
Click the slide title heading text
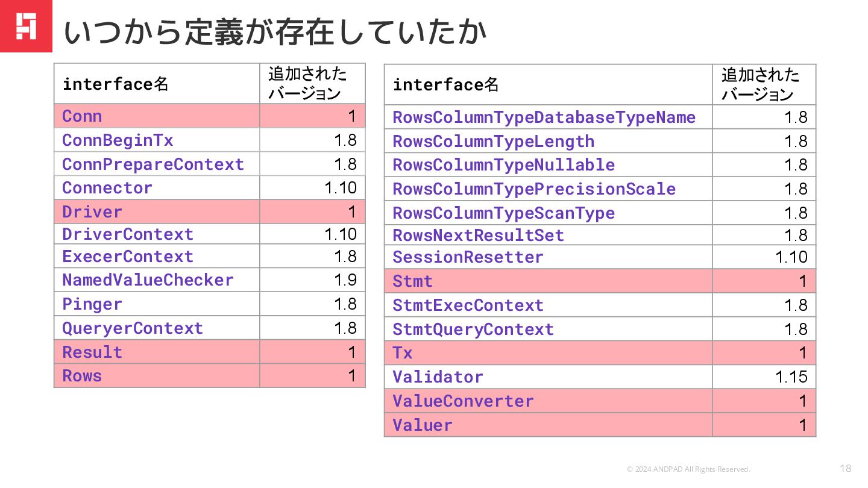pos(275,33)
